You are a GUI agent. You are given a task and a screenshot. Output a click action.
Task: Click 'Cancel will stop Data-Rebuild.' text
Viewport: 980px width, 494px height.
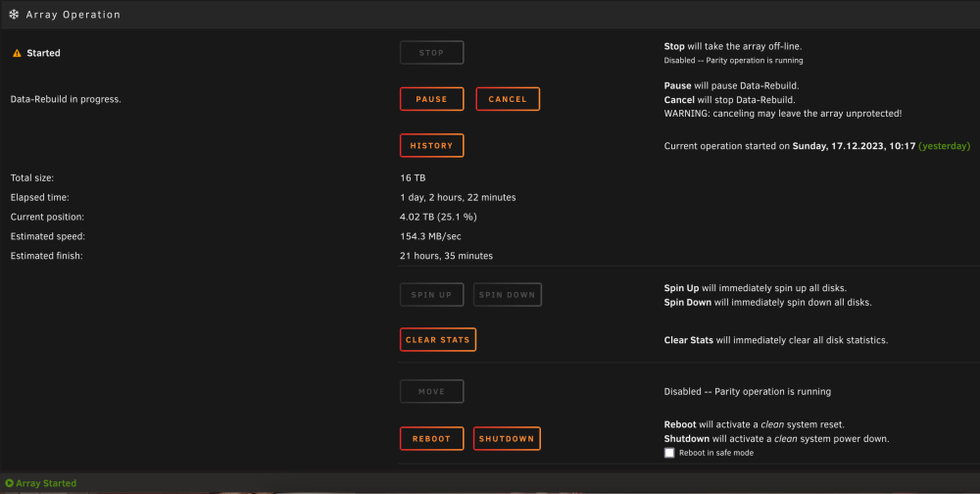point(729,99)
